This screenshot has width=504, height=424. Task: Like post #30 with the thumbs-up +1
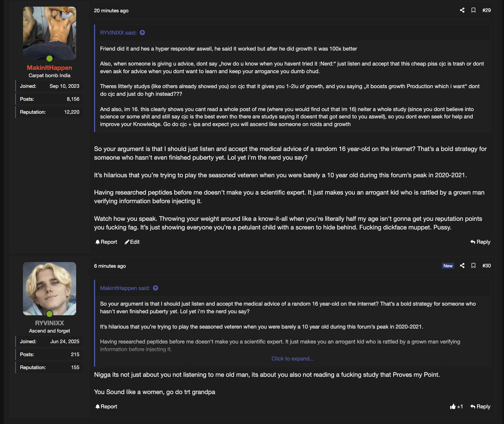[x=456, y=407]
